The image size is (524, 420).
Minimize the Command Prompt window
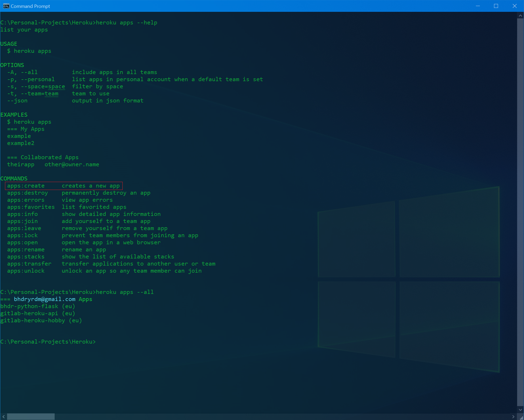478,6
